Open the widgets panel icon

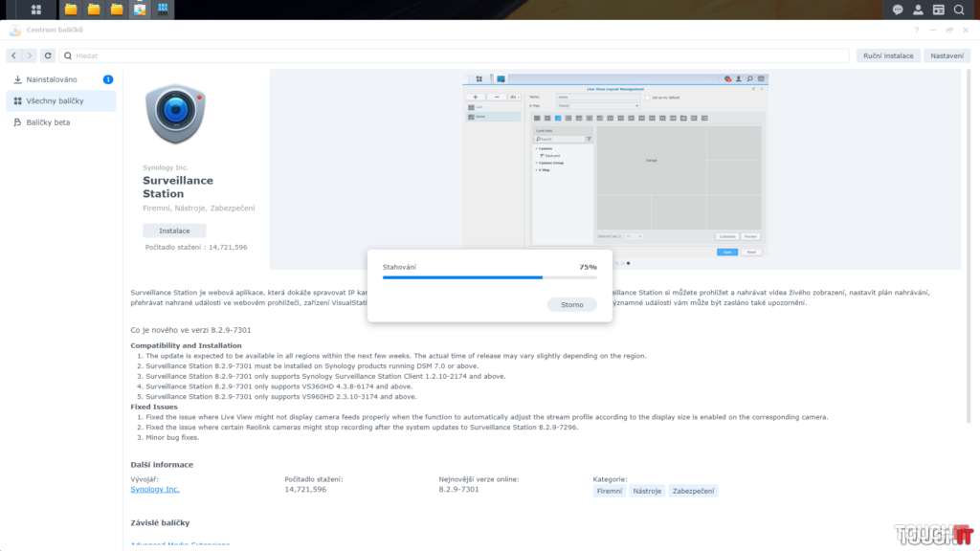(939, 10)
